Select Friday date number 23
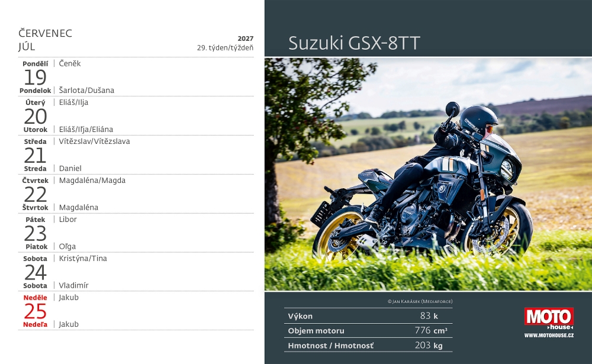Viewport: 592px width, 364px height. pos(35,233)
